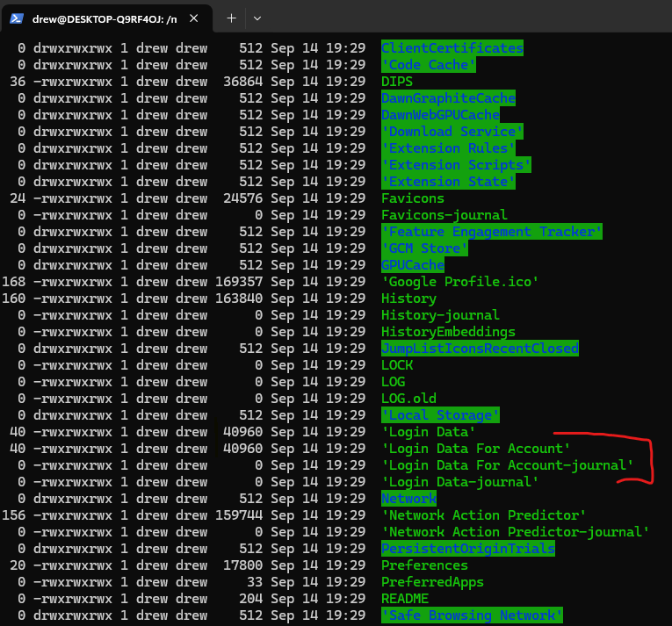Click 'Network Action Predictor-journal' file name

515,533
